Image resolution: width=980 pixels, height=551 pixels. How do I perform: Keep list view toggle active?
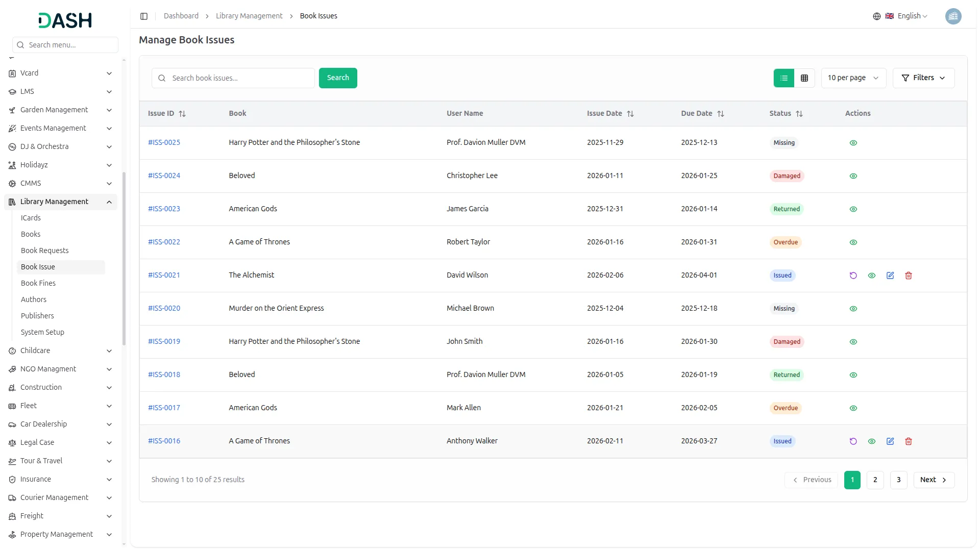(784, 78)
